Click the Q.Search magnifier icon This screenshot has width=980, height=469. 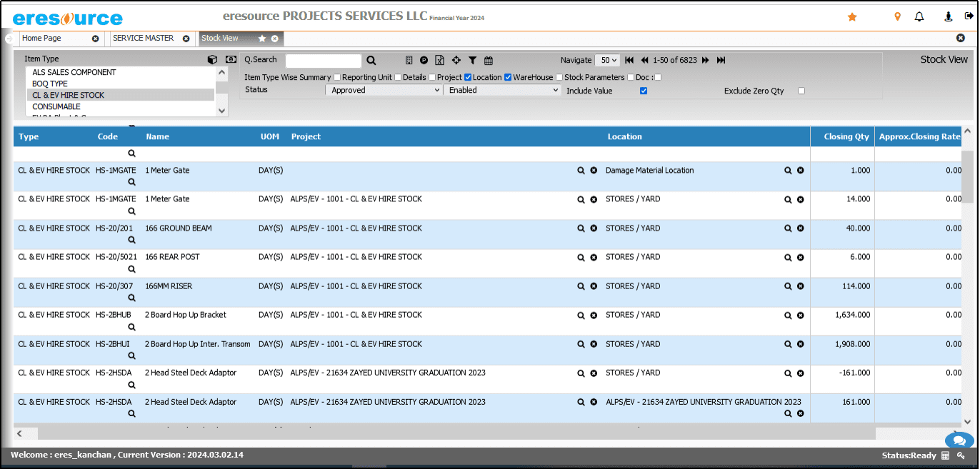click(x=371, y=61)
